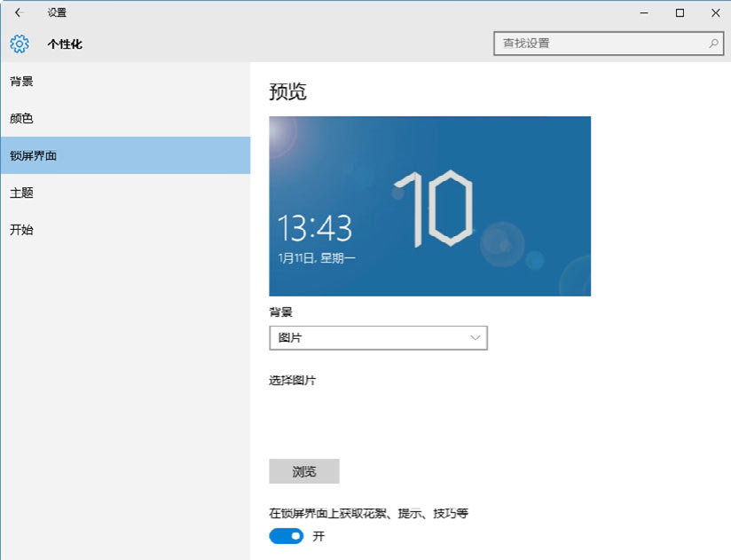Click the 开 label beside the toggle
This screenshot has width=731, height=560.
pos(319,537)
